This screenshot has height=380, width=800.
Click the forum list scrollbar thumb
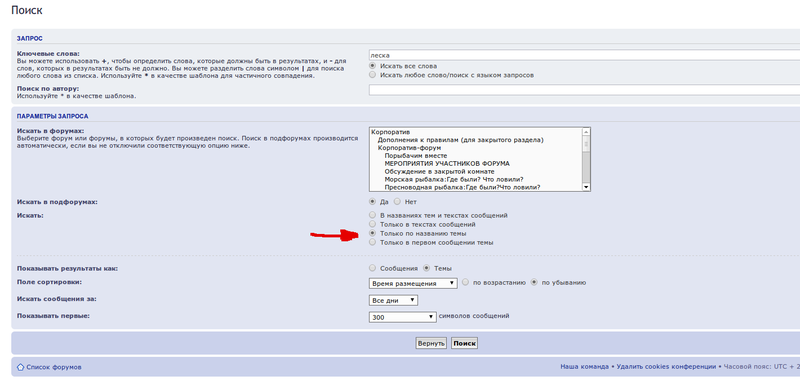(x=586, y=144)
